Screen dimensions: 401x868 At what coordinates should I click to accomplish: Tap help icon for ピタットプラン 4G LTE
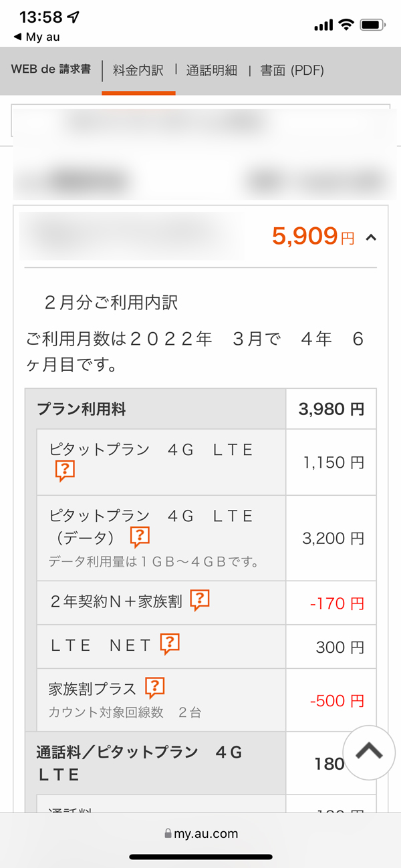click(65, 471)
